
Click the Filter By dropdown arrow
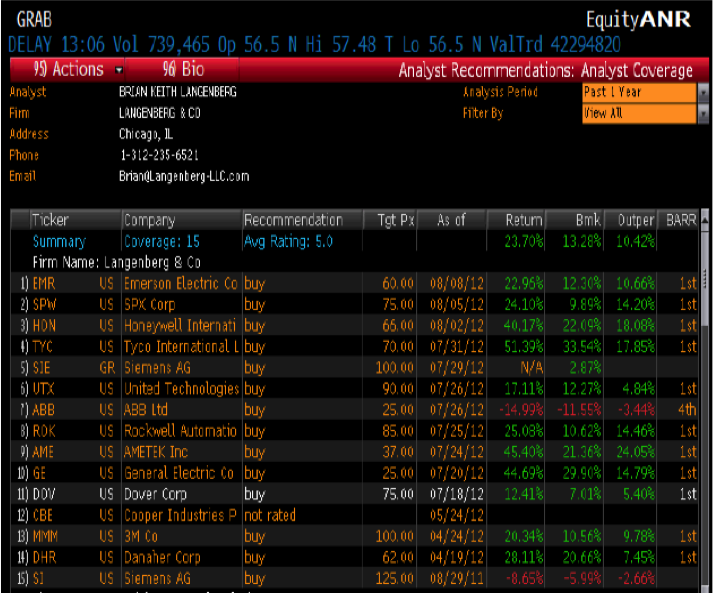[703, 113]
